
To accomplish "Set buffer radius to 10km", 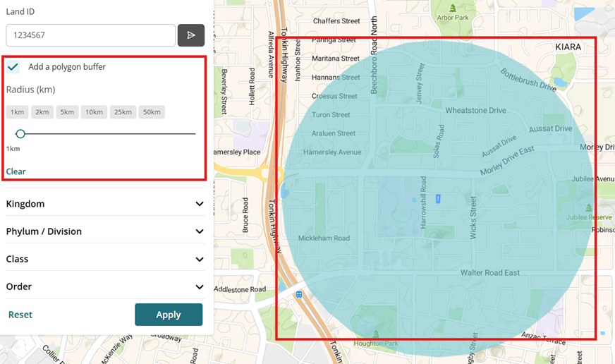I will [x=93, y=112].
